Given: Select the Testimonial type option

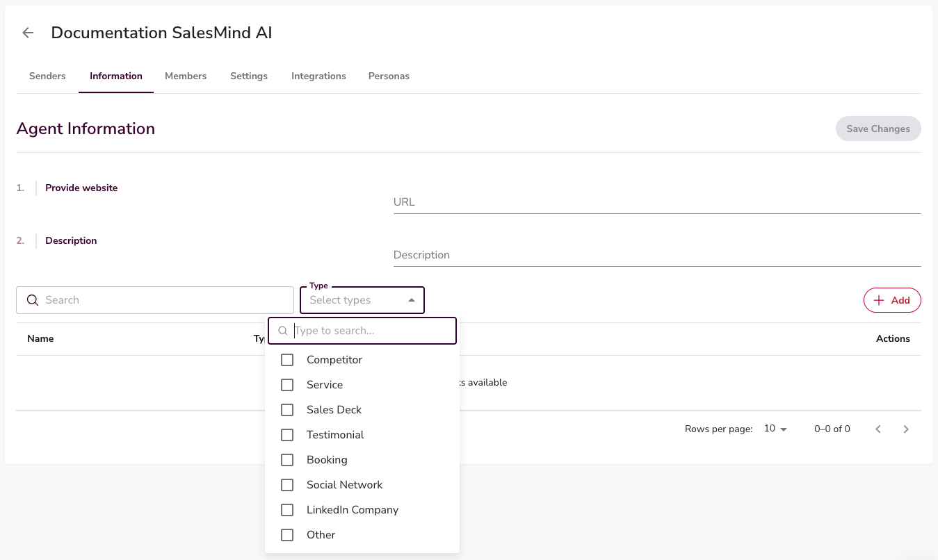Looking at the screenshot, I should coord(335,435).
